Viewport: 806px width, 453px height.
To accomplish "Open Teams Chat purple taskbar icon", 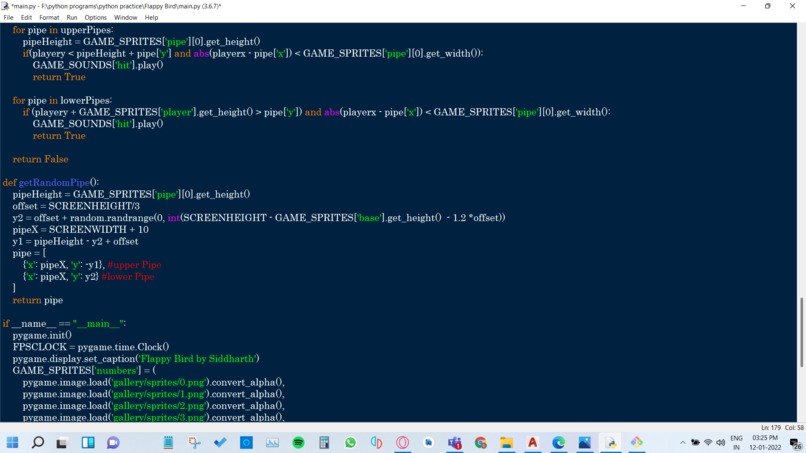I will [x=113, y=443].
